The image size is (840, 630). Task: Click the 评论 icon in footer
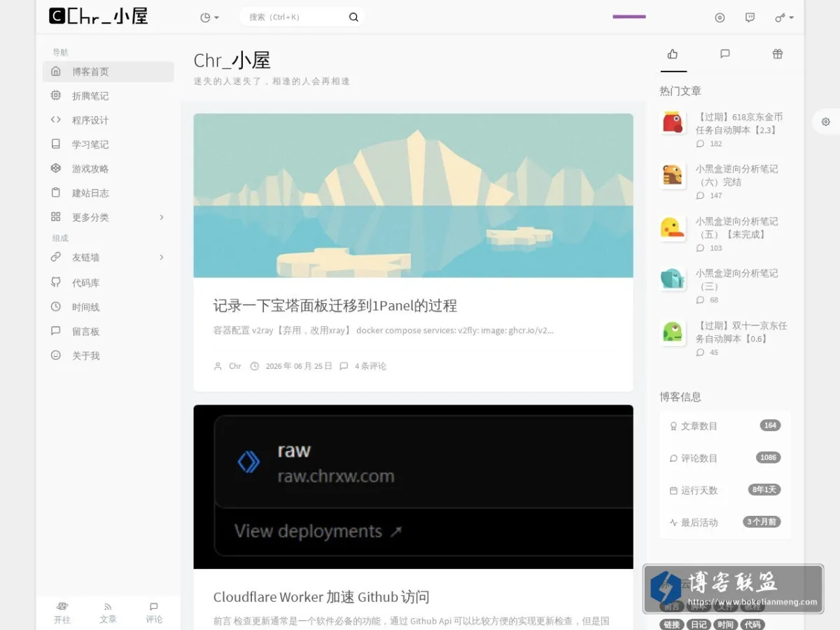click(x=154, y=606)
